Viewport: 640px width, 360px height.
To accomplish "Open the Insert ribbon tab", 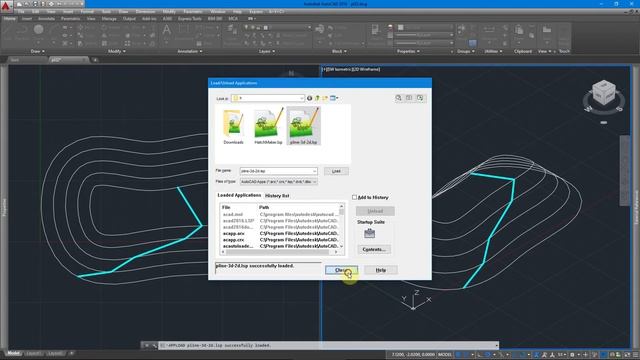I will pos(27,19).
